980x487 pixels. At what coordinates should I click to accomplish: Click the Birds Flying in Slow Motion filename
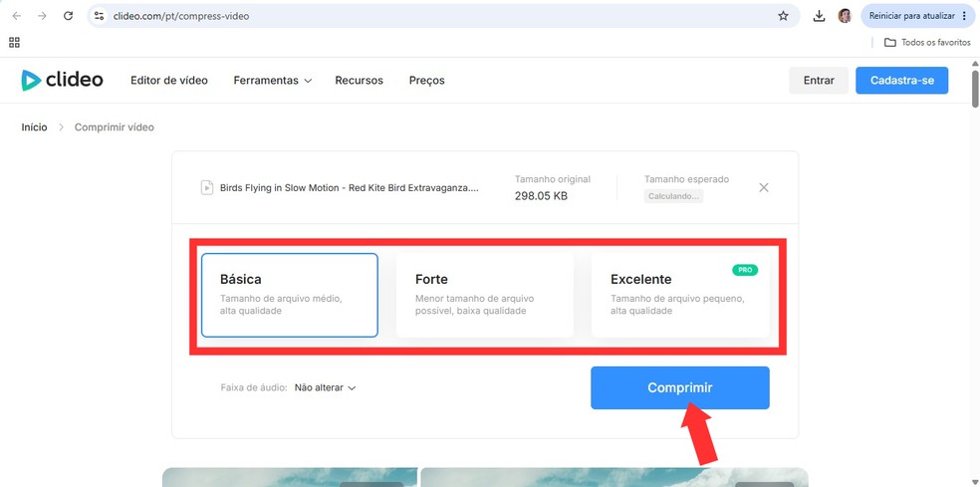[350, 187]
